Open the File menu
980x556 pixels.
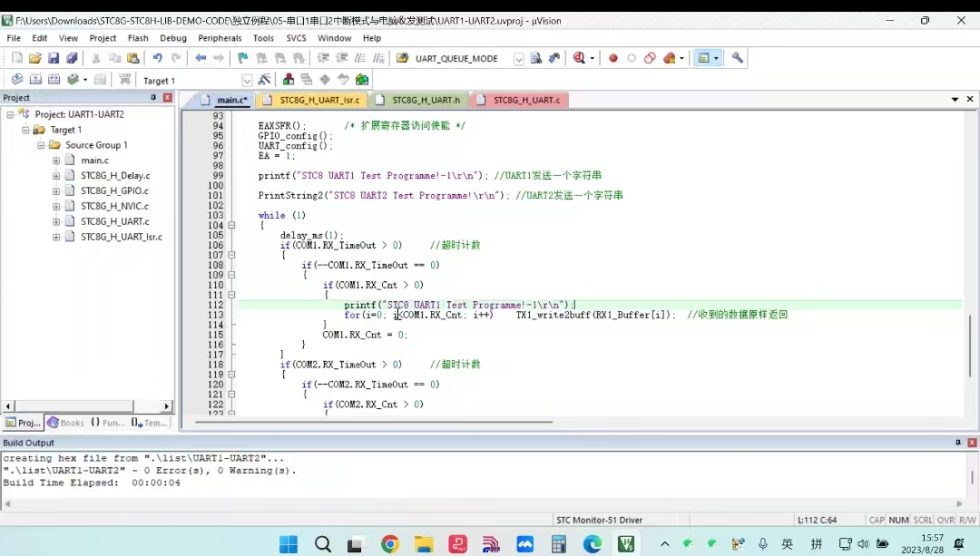(14, 38)
